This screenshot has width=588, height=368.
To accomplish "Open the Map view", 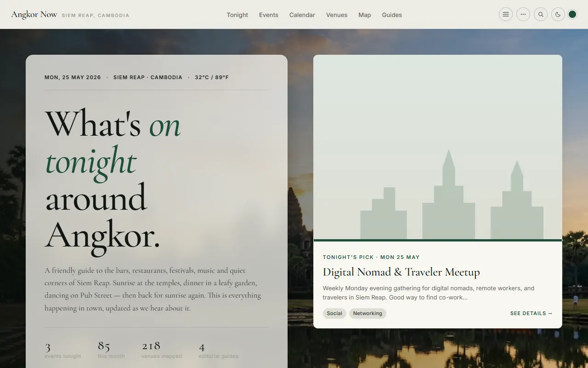I will [x=365, y=15].
